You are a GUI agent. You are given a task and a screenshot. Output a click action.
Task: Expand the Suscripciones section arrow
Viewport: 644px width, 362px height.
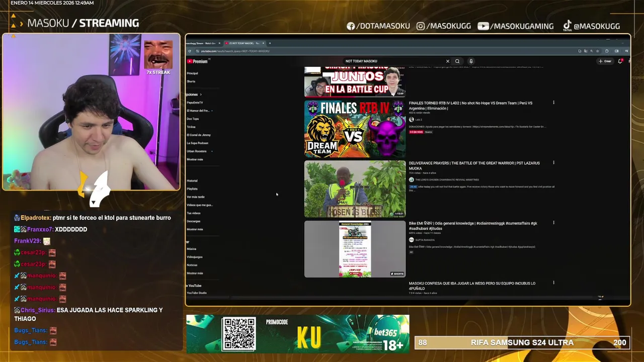point(201,95)
